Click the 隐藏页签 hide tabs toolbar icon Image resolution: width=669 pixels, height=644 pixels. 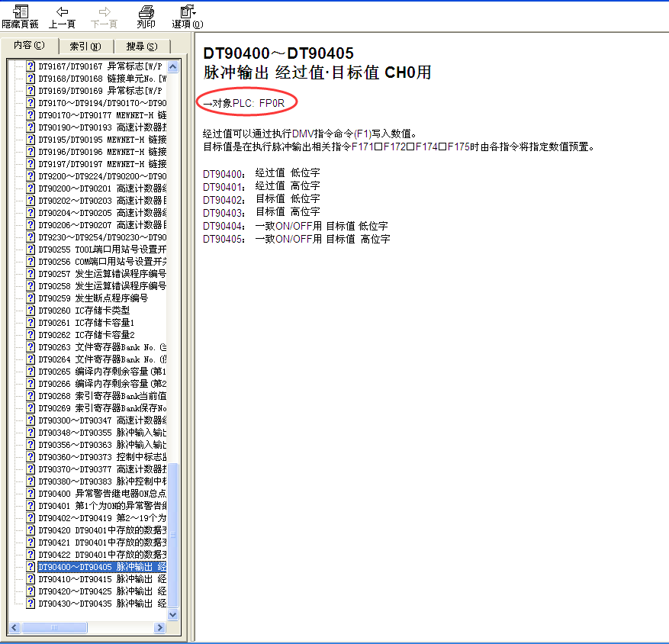(20, 12)
